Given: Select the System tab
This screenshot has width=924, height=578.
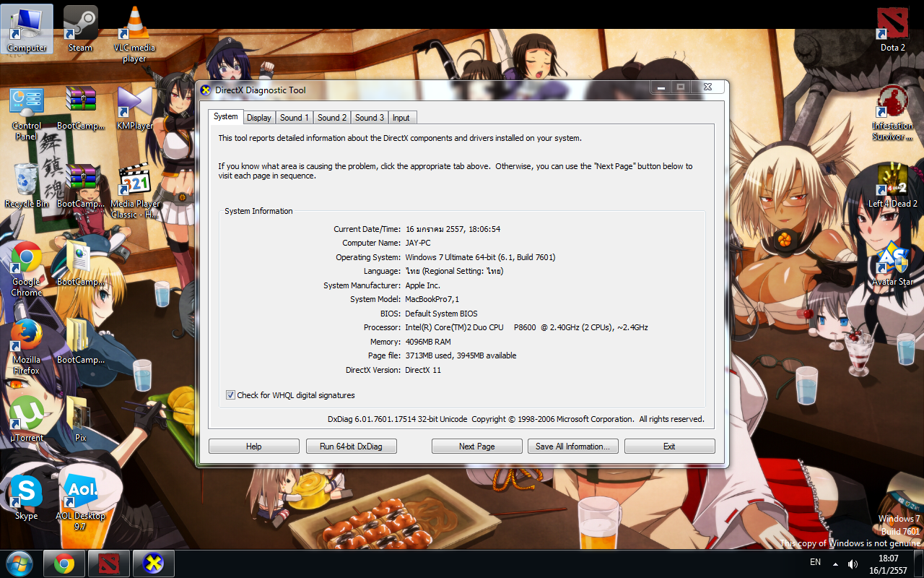Looking at the screenshot, I should tap(226, 117).
